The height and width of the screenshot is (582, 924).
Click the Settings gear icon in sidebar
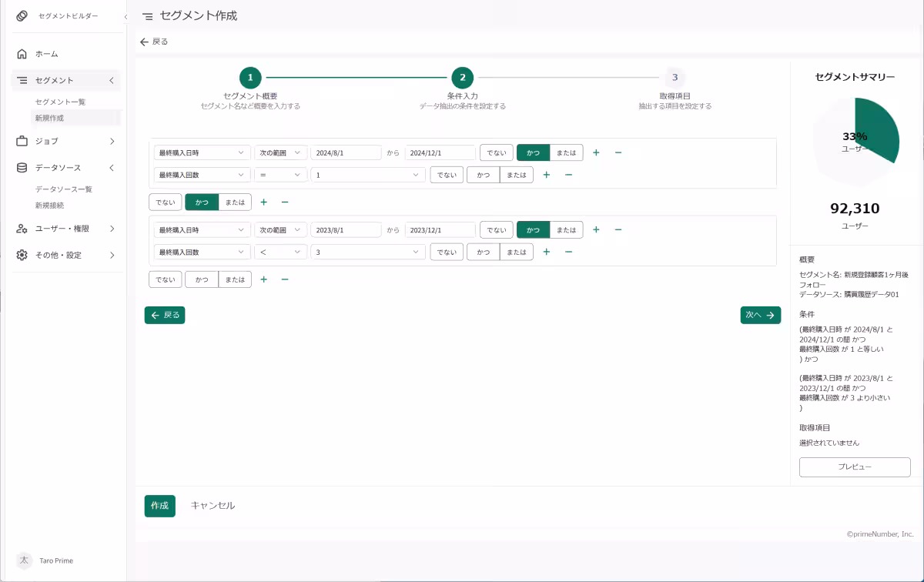click(22, 255)
